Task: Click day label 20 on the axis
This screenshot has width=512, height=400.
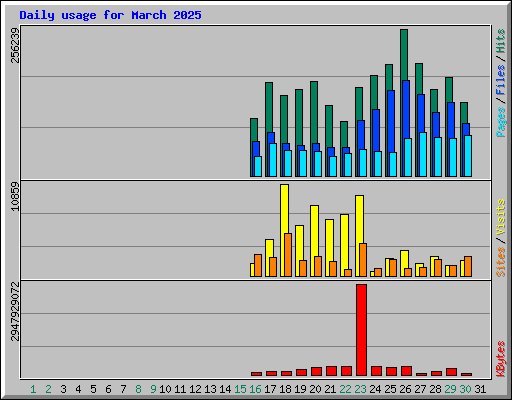Action: pos(315,389)
